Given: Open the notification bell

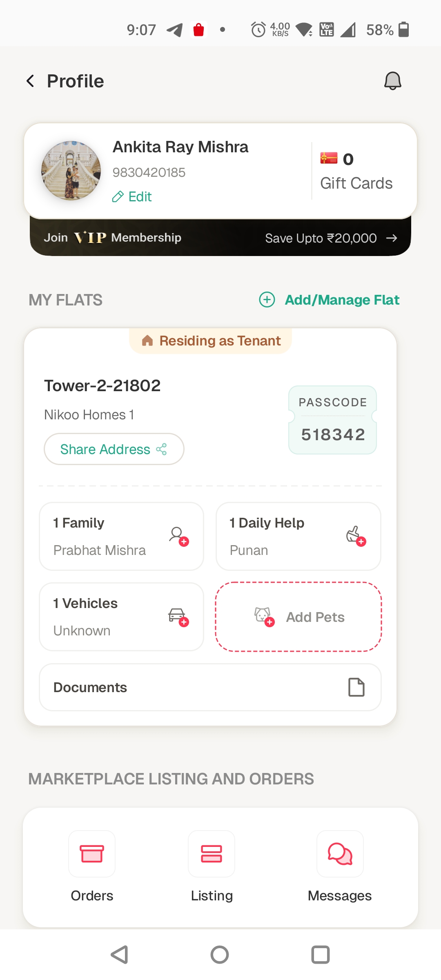Looking at the screenshot, I should pyautogui.click(x=392, y=81).
